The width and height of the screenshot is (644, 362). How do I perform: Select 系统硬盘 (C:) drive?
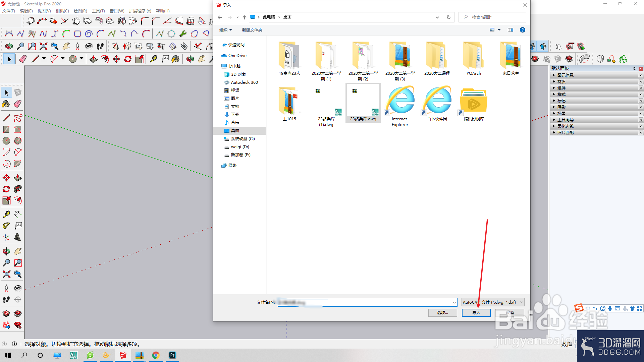point(243,139)
